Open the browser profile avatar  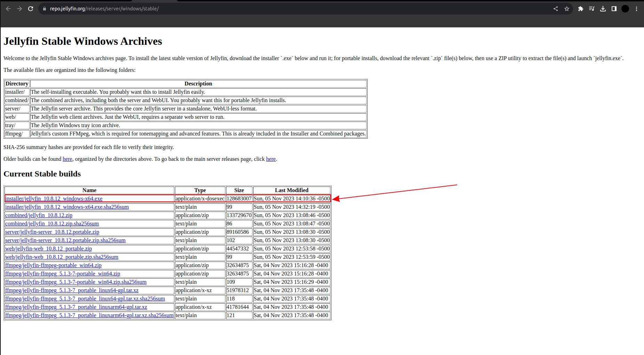click(625, 9)
